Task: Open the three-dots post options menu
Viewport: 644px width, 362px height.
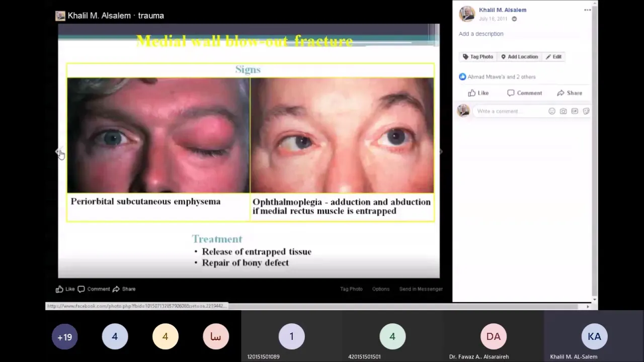Action: [587, 10]
